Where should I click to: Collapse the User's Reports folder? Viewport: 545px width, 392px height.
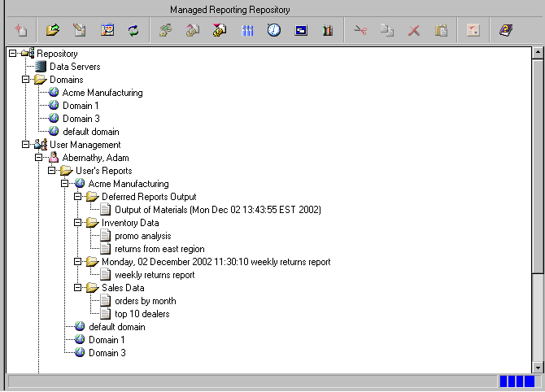point(52,171)
